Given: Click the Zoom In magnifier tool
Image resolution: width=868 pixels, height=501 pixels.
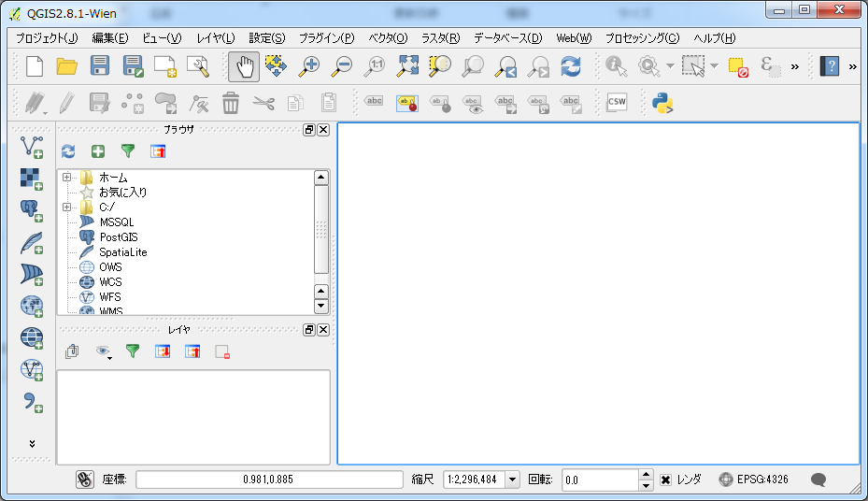Looking at the screenshot, I should [x=307, y=66].
